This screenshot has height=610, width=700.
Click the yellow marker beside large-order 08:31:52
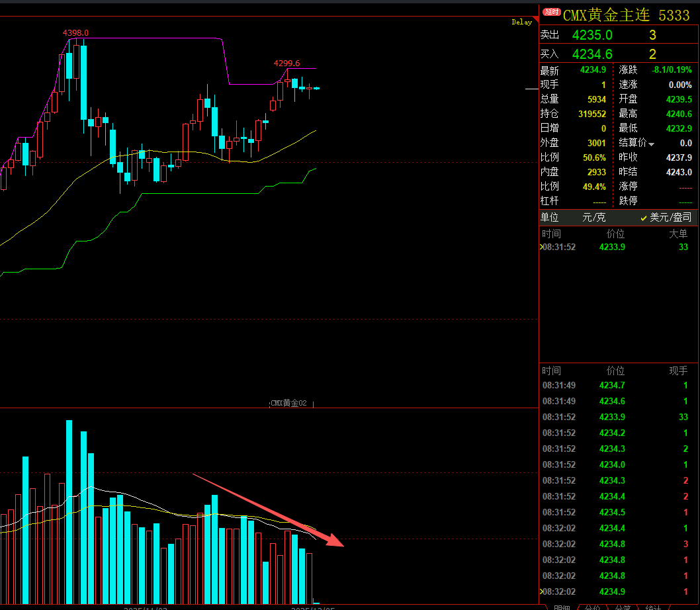(x=541, y=247)
